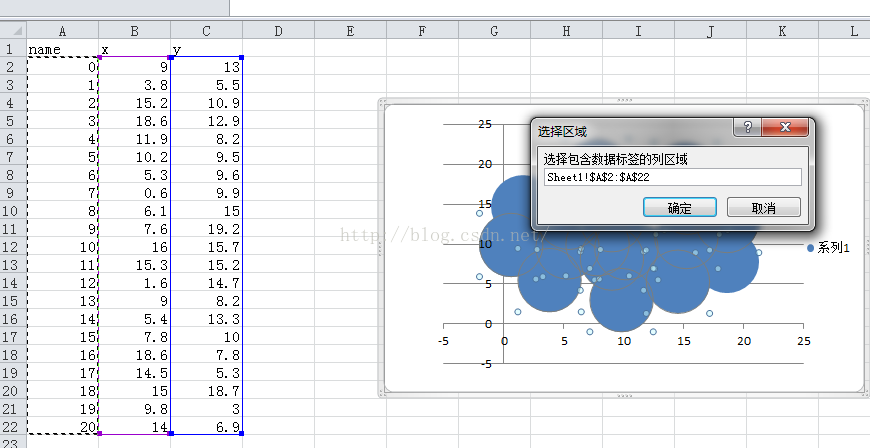
Task: Click the header cell C1 labeled y
Action: click(206, 49)
